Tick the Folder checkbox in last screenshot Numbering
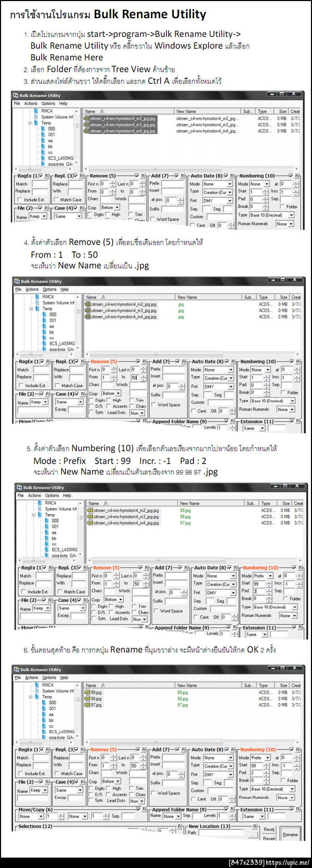 pos(282,781)
